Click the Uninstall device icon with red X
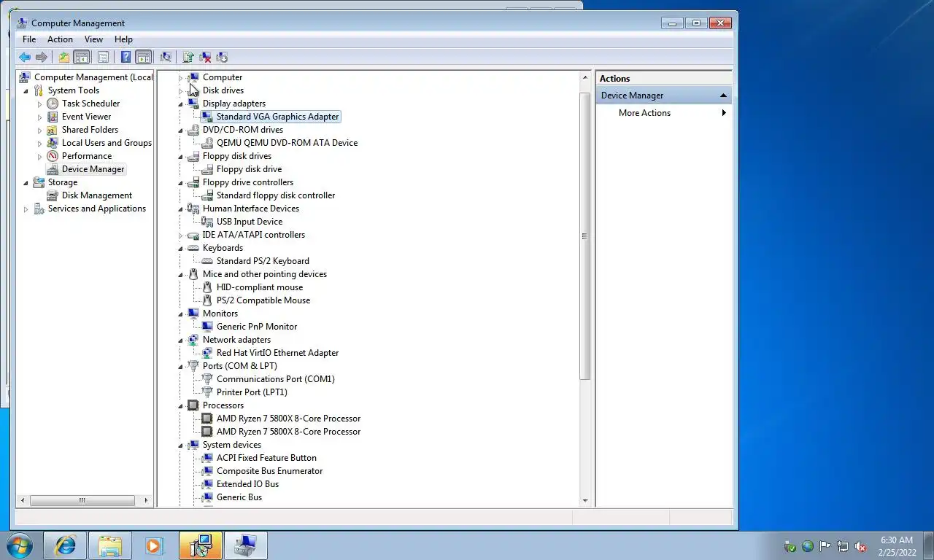 click(205, 57)
